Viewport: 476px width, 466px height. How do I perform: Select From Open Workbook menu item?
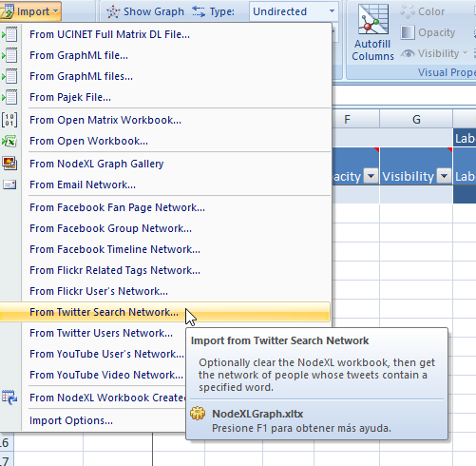(164, 141)
